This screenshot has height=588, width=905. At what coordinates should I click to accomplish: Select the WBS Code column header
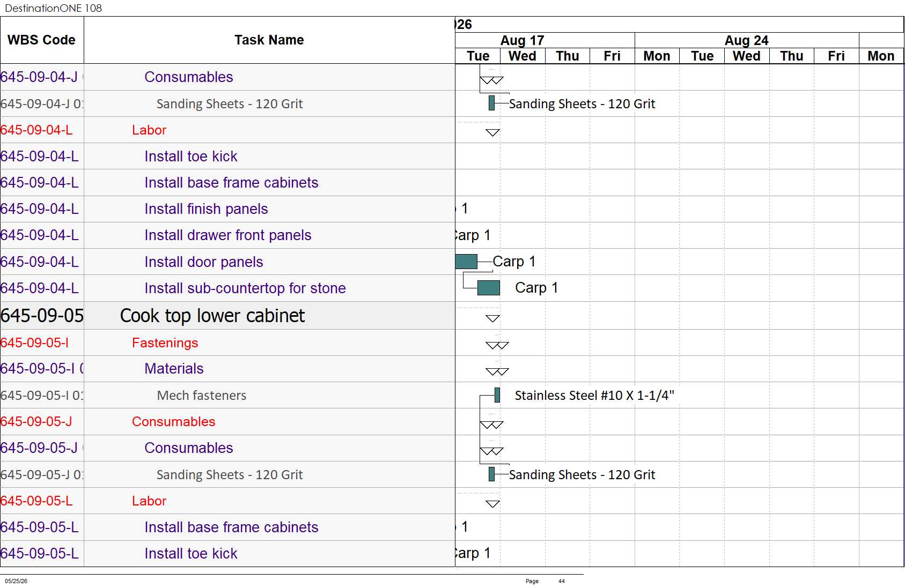pos(42,40)
